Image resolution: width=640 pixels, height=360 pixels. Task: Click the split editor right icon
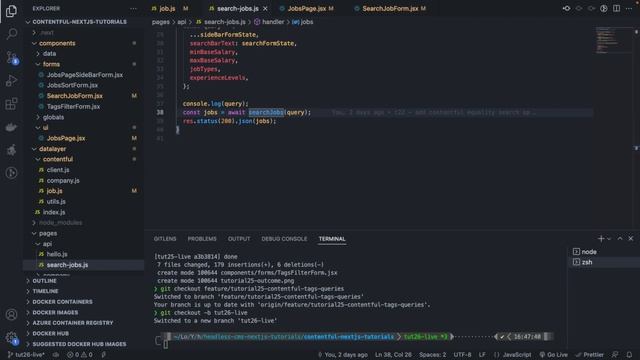tap(616, 9)
